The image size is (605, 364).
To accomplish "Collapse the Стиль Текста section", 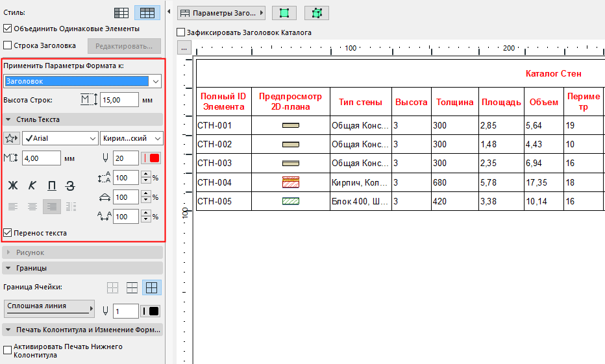I will point(82,119).
